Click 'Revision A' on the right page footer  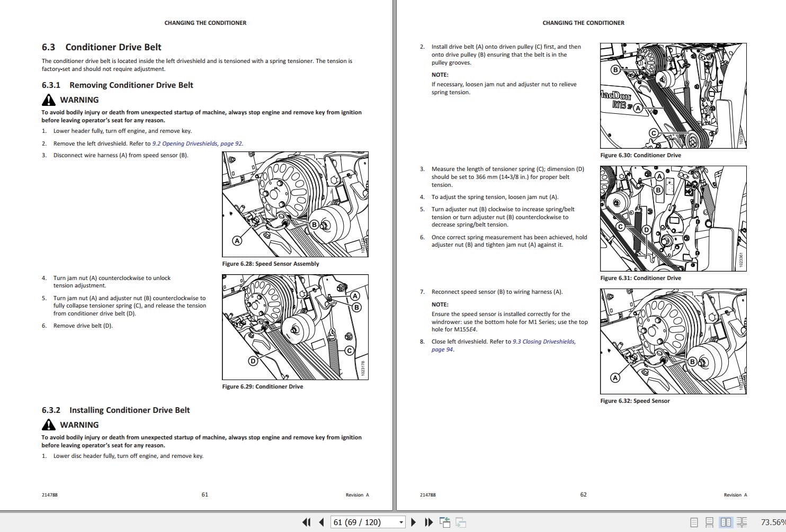(736, 495)
